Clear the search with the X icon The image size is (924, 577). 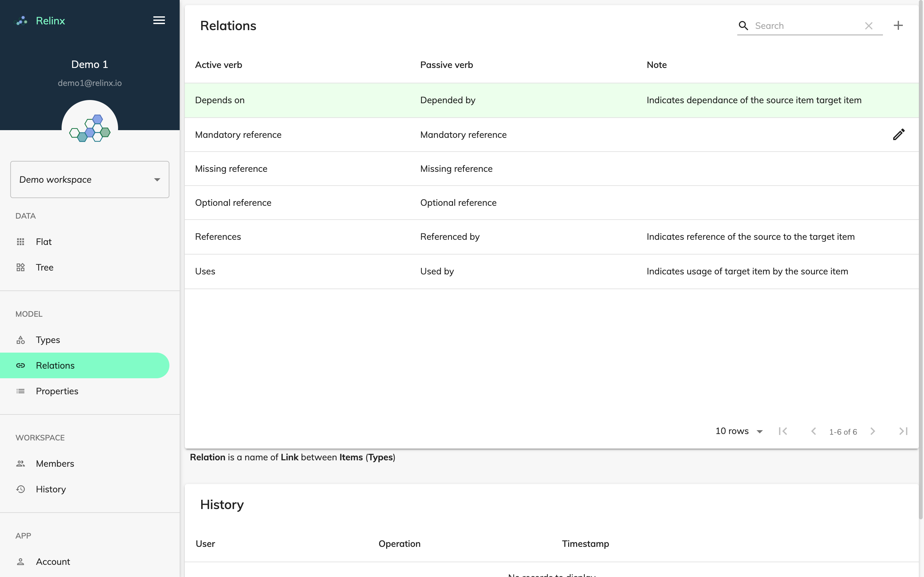click(x=868, y=26)
